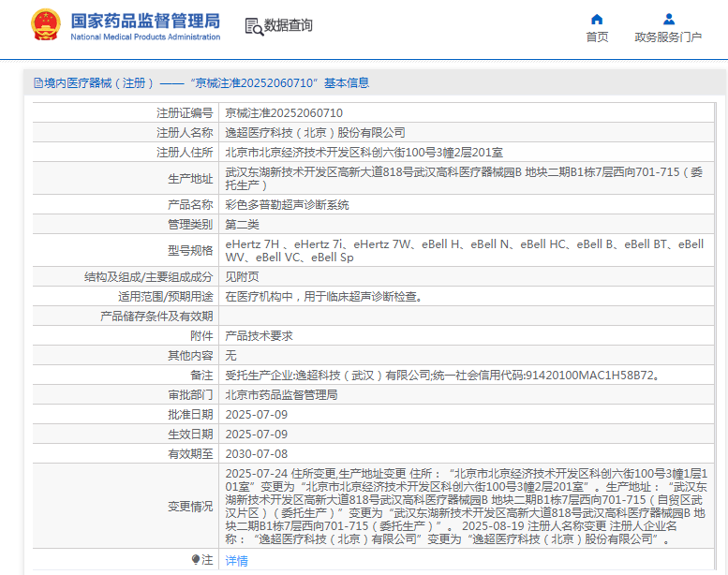Click the expiry date 2030-07-08 cell
Viewport: 728px width, 575px height.
256,453
